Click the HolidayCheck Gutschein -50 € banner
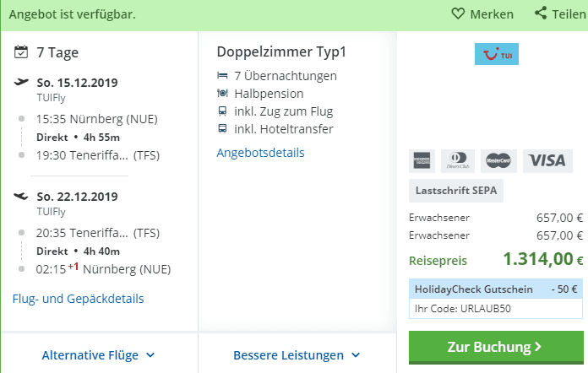This screenshot has height=373, width=588. click(x=496, y=289)
